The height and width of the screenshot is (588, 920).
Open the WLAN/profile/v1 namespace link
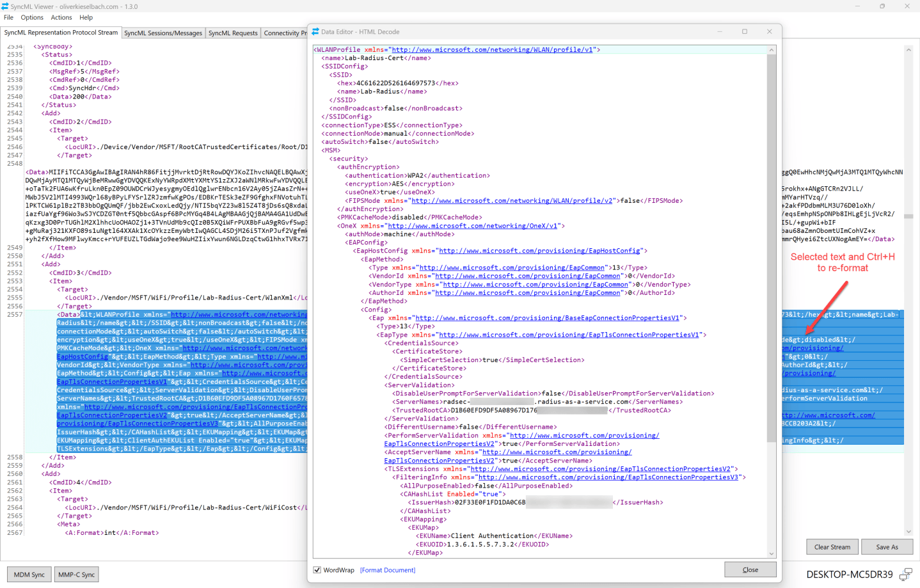coord(492,50)
